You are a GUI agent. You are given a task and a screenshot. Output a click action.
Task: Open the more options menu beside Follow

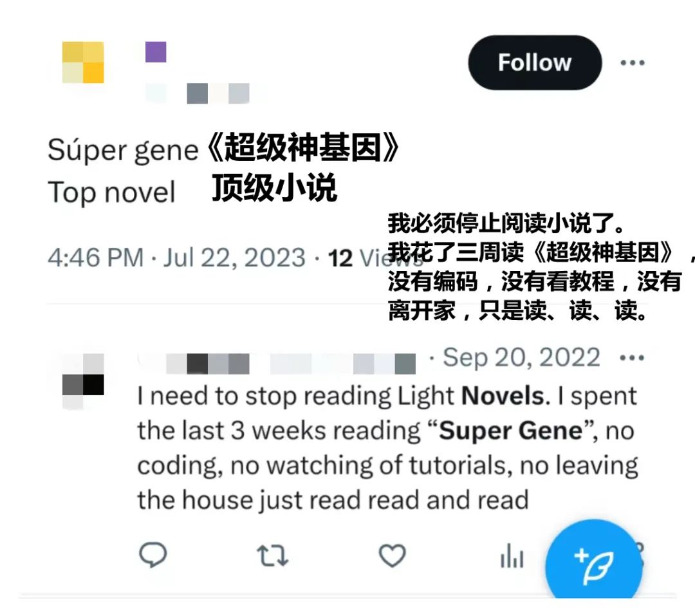[x=633, y=63]
